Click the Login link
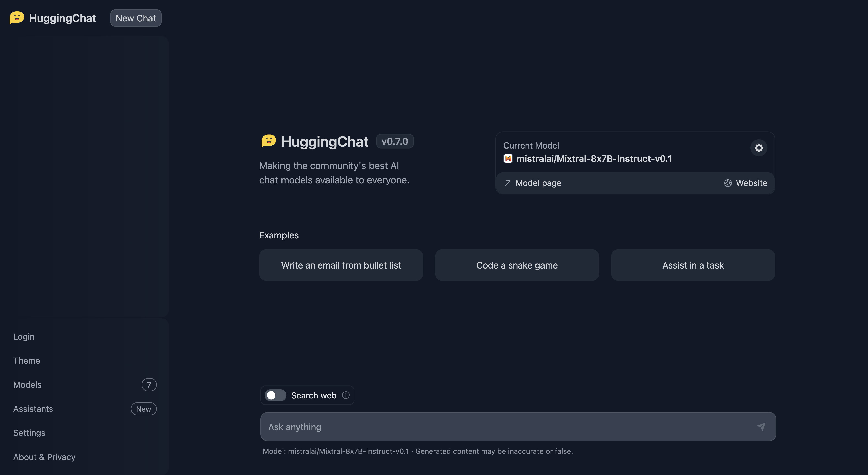Viewport: 868px width, 475px height. (24, 336)
